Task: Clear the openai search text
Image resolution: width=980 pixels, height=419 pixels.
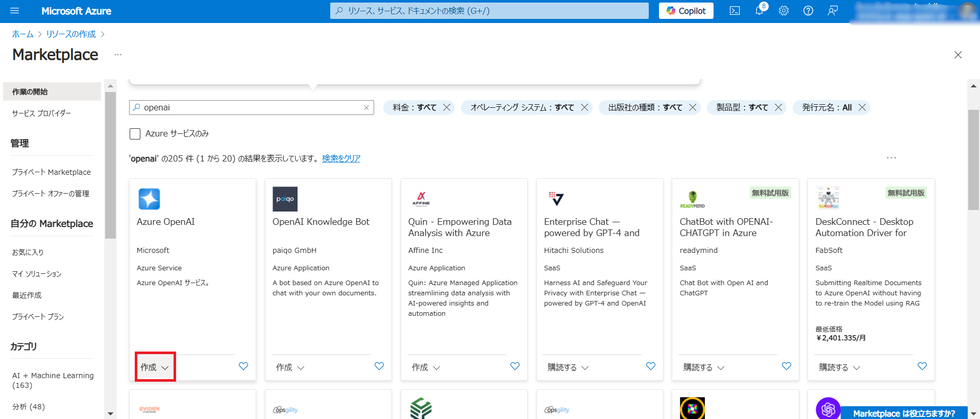Action: tap(366, 108)
